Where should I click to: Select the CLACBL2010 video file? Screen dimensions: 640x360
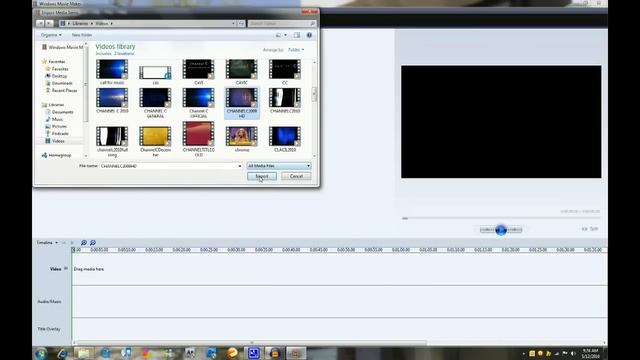285,139
